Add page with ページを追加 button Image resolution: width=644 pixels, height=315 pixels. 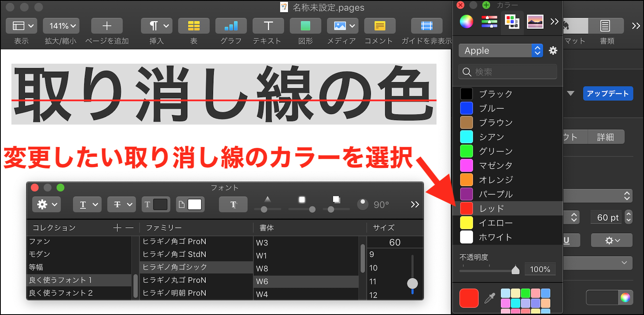(x=107, y=26)
